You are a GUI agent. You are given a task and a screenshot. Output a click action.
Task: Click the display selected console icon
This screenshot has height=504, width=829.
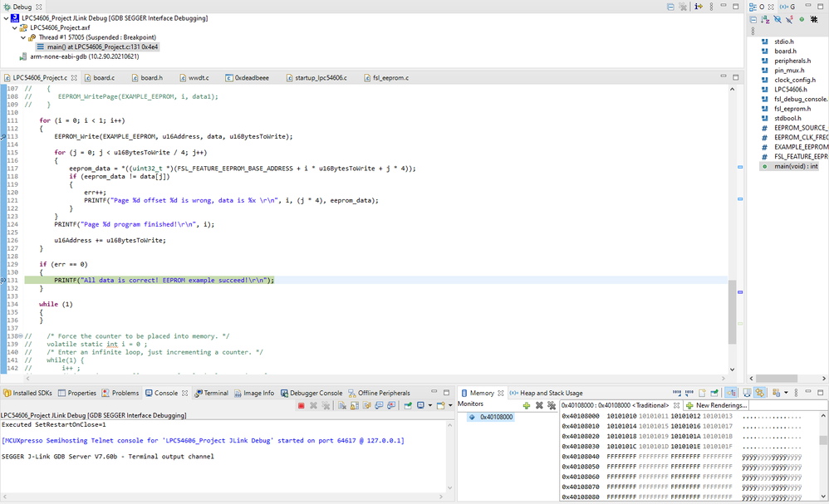(420, 406)
